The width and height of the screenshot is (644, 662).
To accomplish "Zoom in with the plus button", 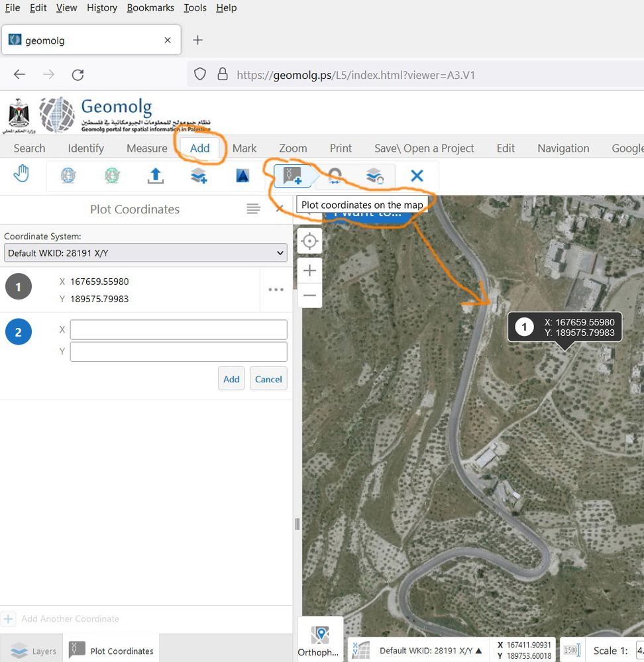I will (x=309, y=270).
